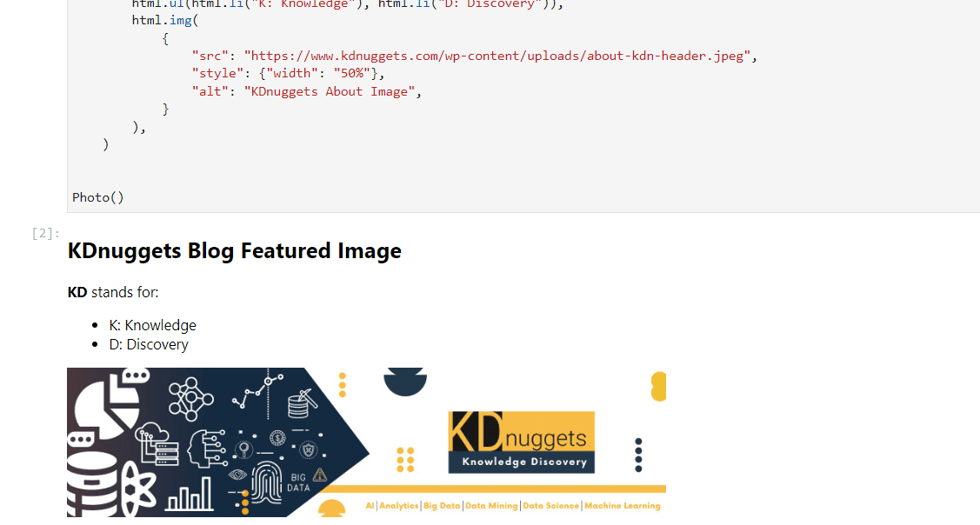Viewport: 980px width, 525px height.
Task: Click the eye icon in banner artwork
Action: pyautogui.click(x=237, y=475)
